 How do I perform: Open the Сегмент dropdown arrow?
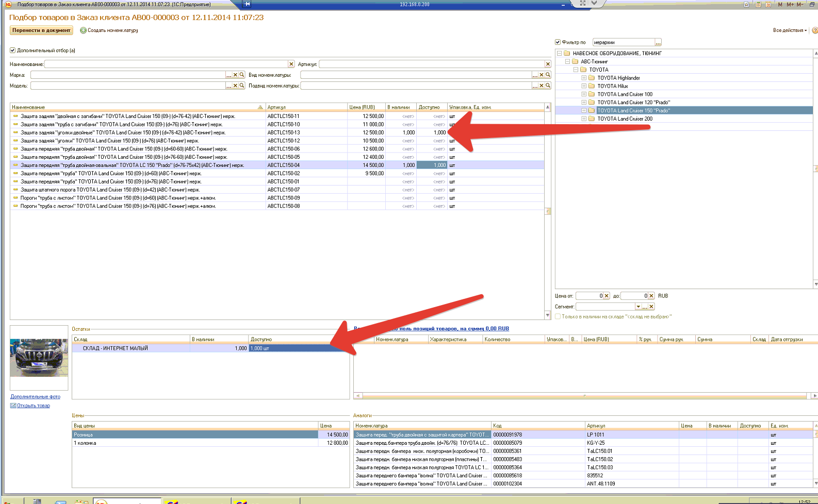coord(638,307)
